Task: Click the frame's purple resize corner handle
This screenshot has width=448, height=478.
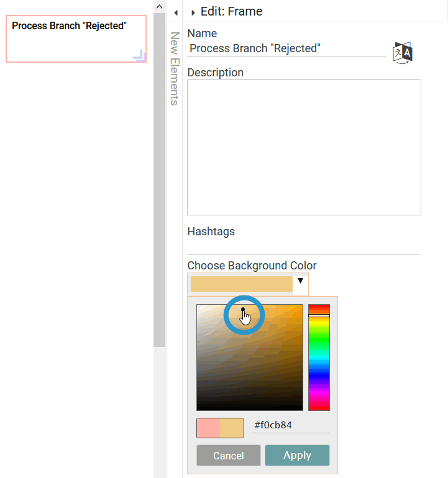Action: pos(140,56)
